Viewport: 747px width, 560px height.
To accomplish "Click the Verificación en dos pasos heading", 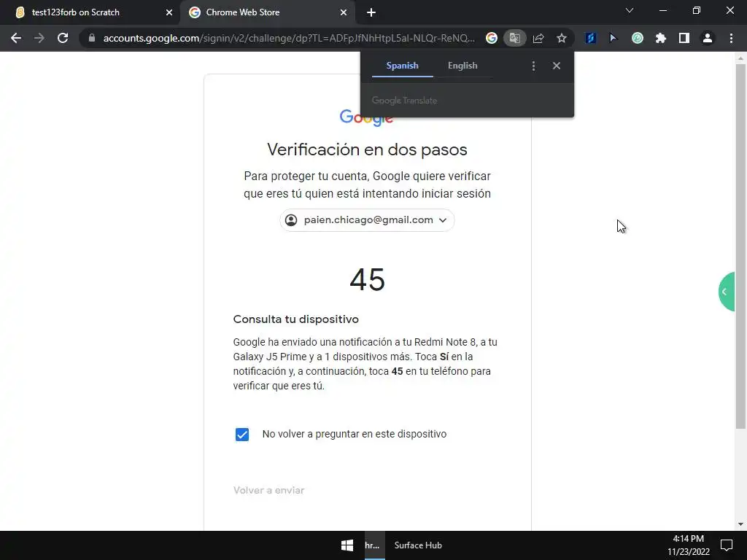I will tap(367, 149).
